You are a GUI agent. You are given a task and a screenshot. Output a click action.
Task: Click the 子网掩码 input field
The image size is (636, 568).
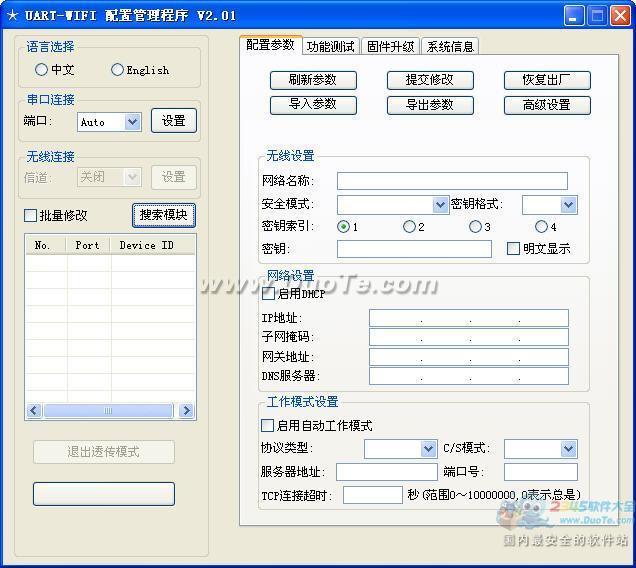pos(468,337)
